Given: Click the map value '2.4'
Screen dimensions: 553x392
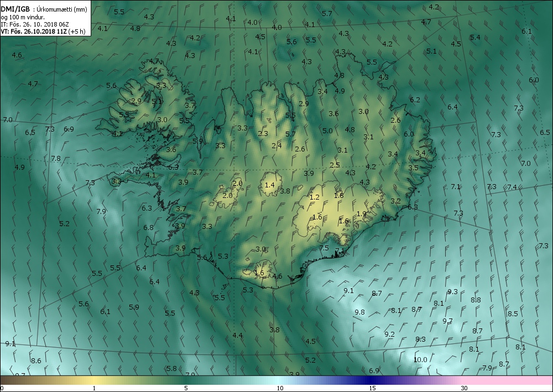Looking at the screenshot, I should coord(277,145).
